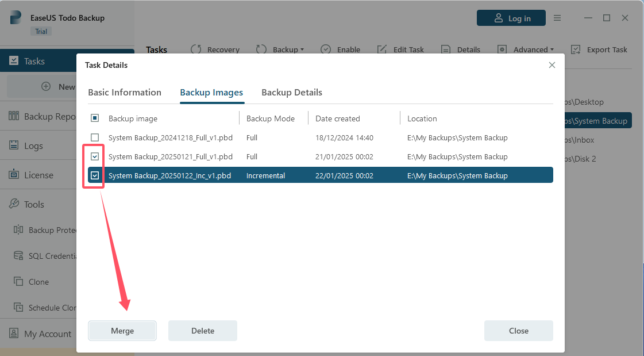
Task: Click the License sidebar icon
Action: point(14,174)
